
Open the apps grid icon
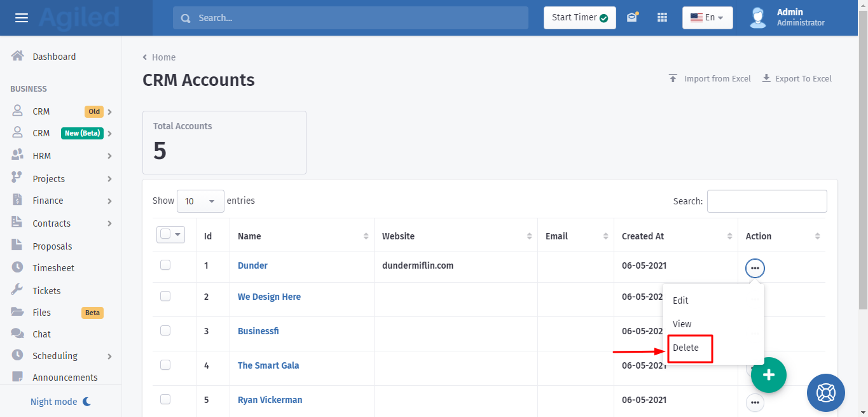click(662, 18)
